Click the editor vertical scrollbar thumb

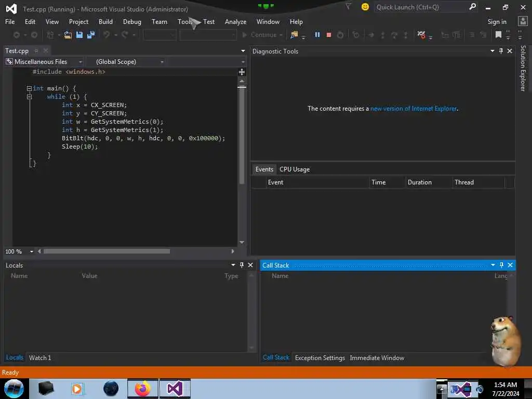coord(242,136)
